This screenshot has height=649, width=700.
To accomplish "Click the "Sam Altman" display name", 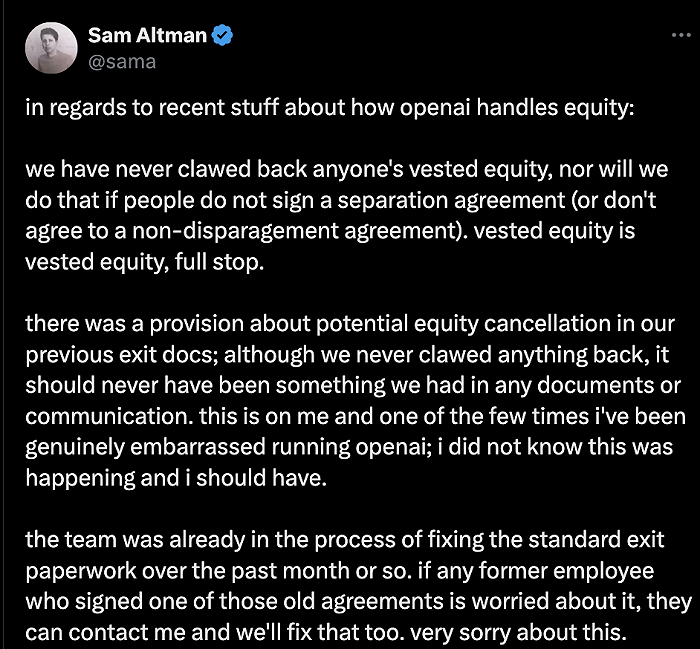I will click(x=147, y=37).
